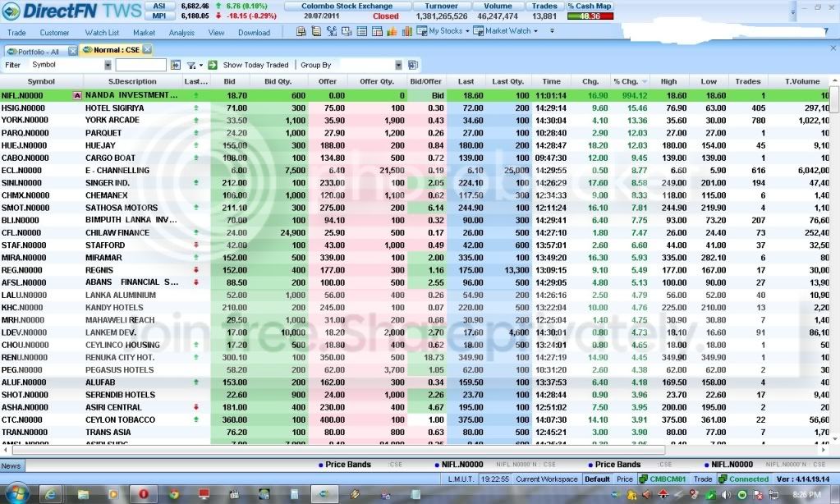
Task: Launch Internet Explorer from the taskbar
Action: click(x=50, y=494)
